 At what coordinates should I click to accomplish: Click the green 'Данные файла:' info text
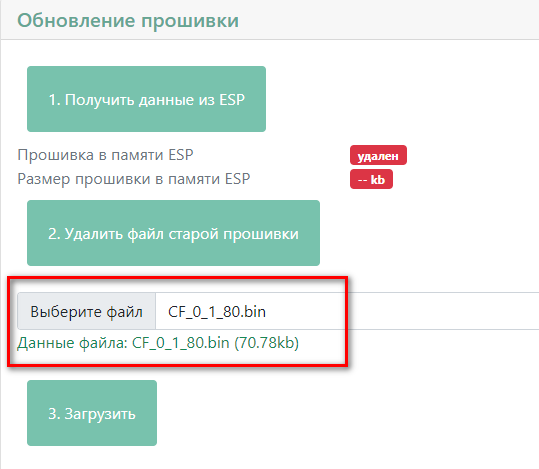[73, 343]
